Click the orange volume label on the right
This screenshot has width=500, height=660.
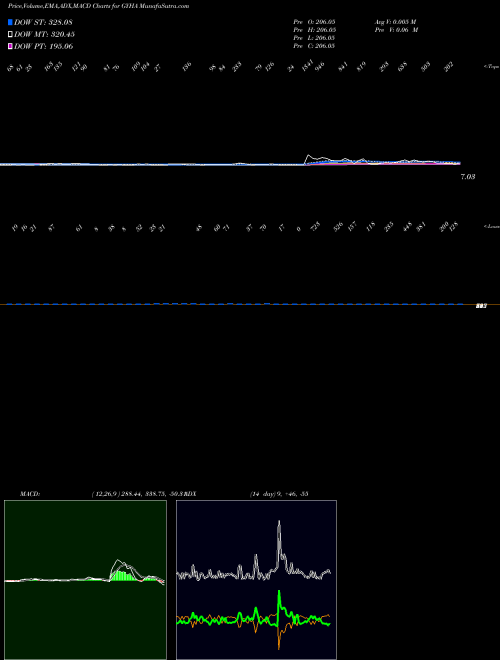click(x=481, y=306)
